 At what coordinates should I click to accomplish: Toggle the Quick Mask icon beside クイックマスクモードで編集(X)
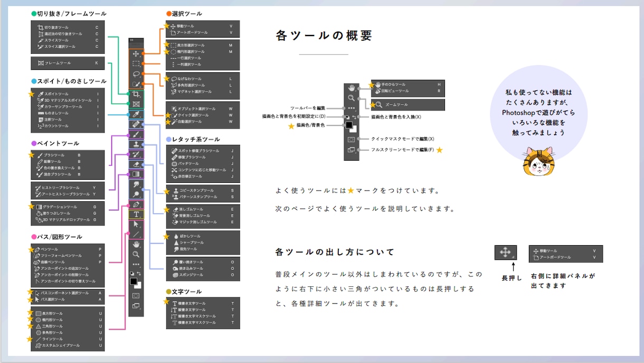coord(351,139)
